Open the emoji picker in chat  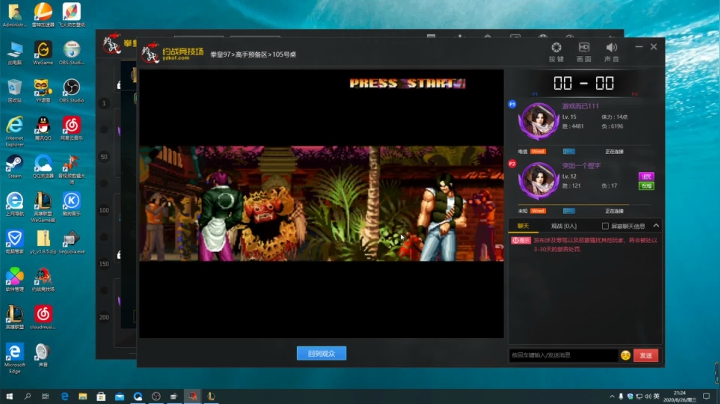tap(625, 355)
